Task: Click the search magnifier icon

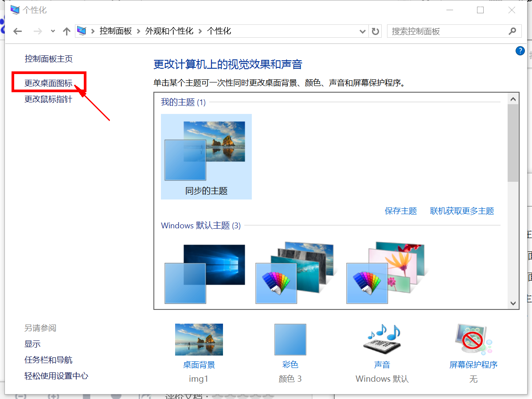Action: pyautogui.click(x=512, y=31)
